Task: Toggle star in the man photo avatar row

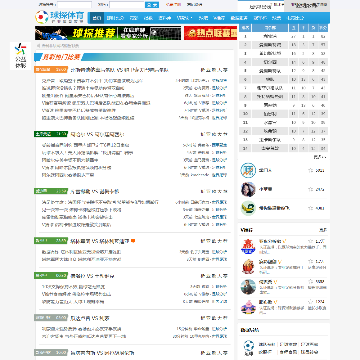Action: (311, 282)
